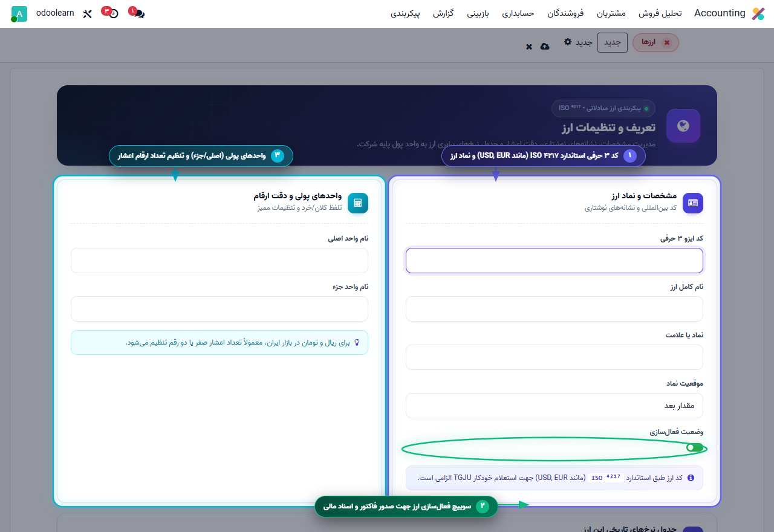Show activities via the clock icon

[x=113, y=13]
